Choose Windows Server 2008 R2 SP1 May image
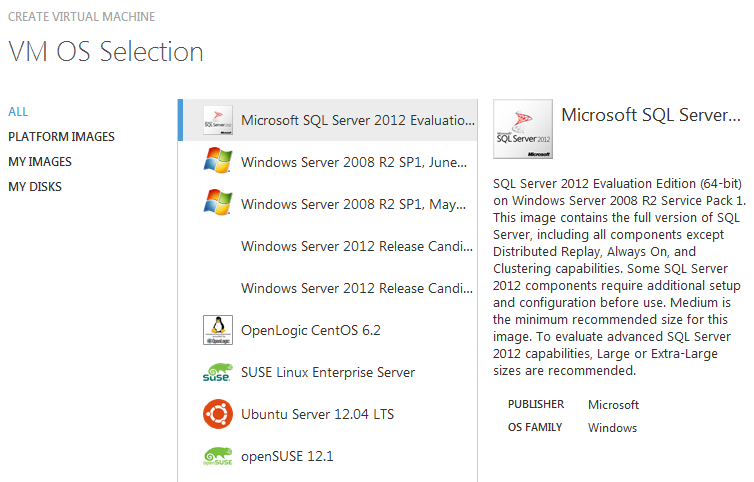The width and height of the screenshot is (754, 482). click(353, 205)
